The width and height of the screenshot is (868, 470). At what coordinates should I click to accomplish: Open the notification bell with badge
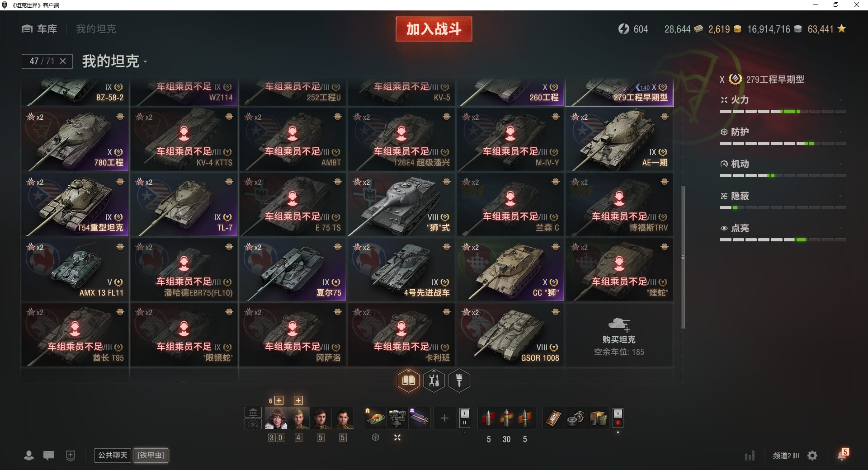(842, 455)
